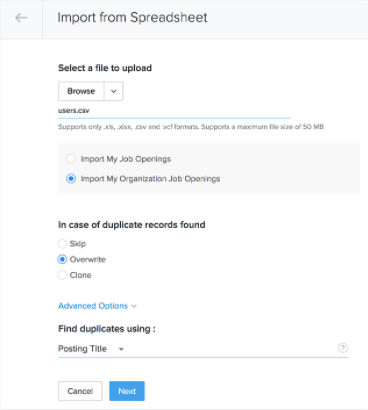Choose the Clone radio option
This screenshot has width=368, height=410.
click(62, 275)
